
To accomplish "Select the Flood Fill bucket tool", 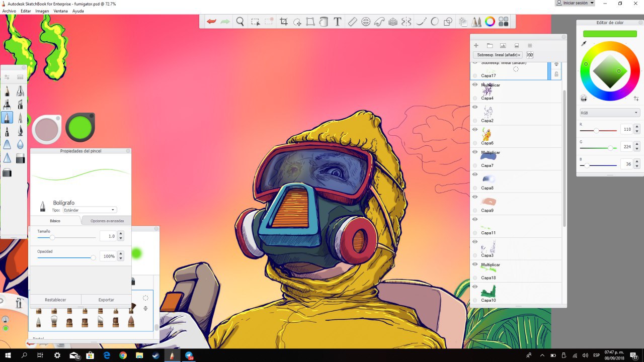I will pos(324,22).
